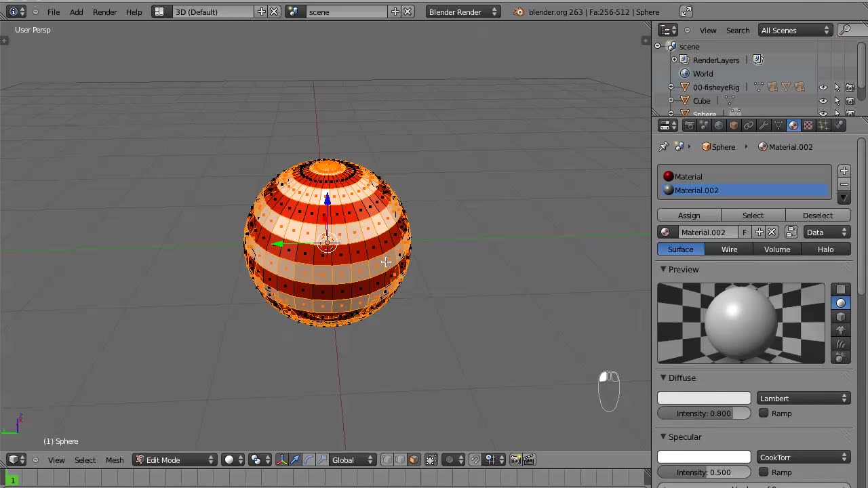Open the Data link dropdown
Viewport: 868px width, 488px height.
coord(826,232)
